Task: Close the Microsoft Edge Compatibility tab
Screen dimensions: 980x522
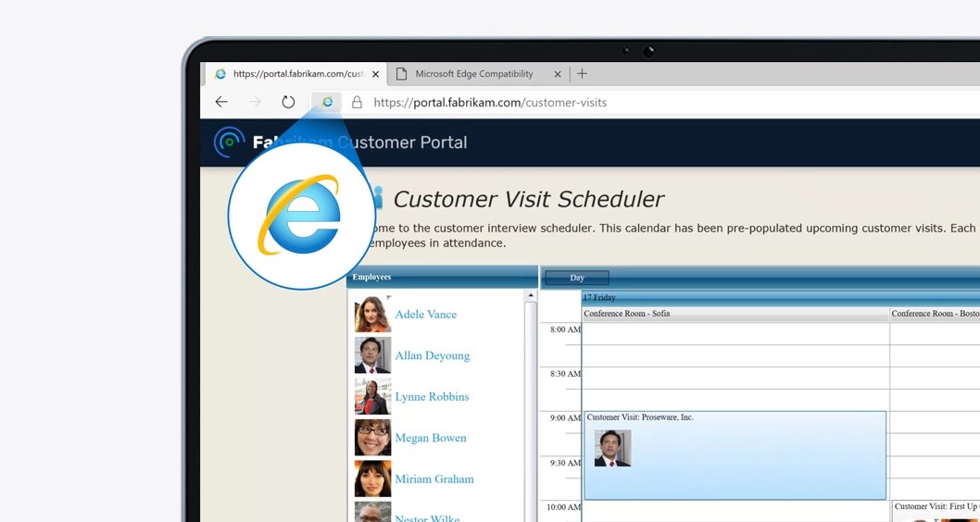Action: click(558, 74)
